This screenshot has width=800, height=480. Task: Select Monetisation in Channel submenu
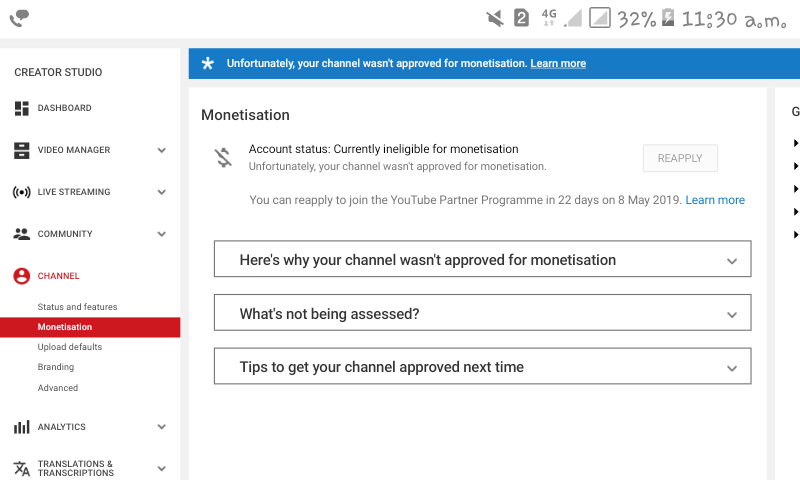(90, 327)
